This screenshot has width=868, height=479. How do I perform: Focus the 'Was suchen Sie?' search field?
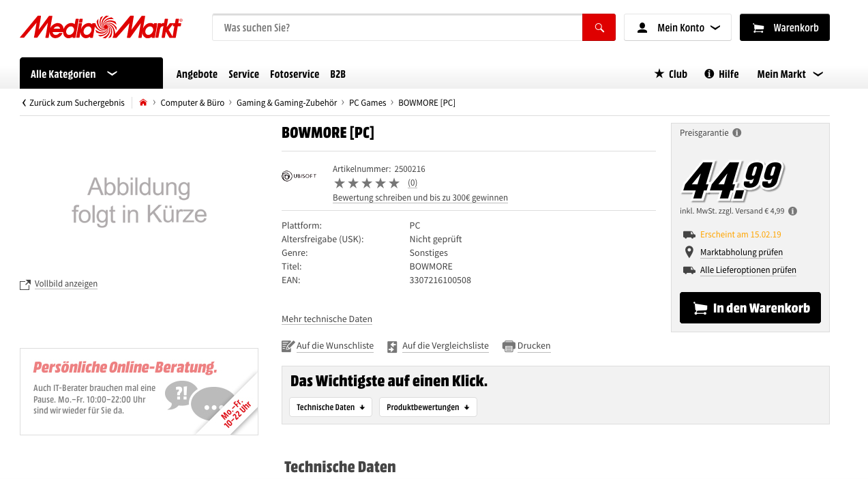[x=397, y=27]
